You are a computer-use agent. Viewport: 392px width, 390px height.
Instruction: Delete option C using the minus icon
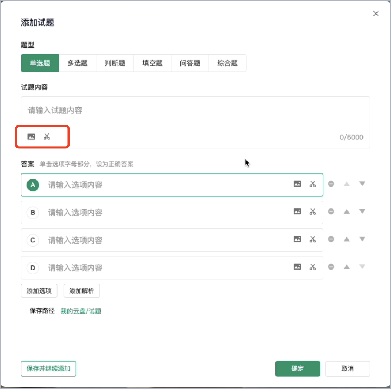tap(331, 239)
